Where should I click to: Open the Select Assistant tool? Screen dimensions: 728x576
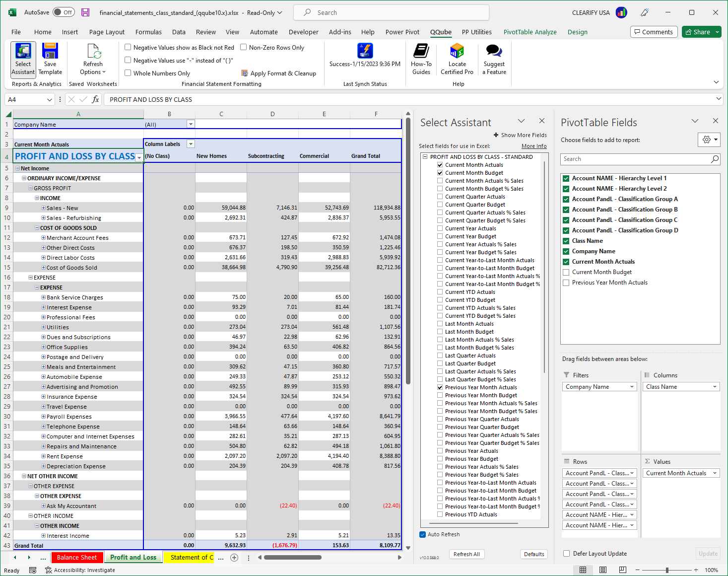pyautogui.click(x=22, y=59)
